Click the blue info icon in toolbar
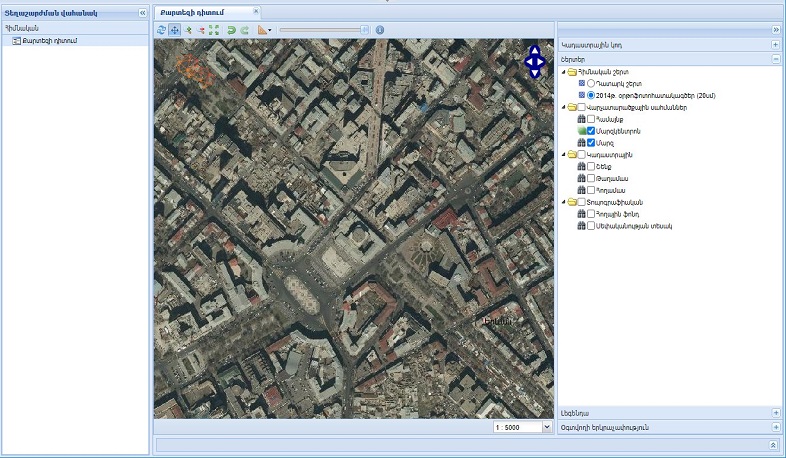Image resolution: width=786 pixels, height=458 pixels. pos(379,30)
